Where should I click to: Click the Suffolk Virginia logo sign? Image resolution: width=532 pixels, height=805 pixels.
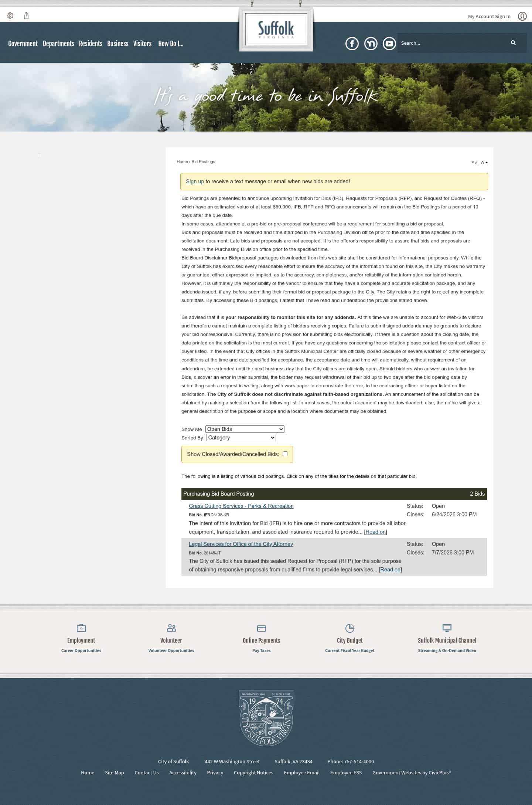tap(276, 30)
